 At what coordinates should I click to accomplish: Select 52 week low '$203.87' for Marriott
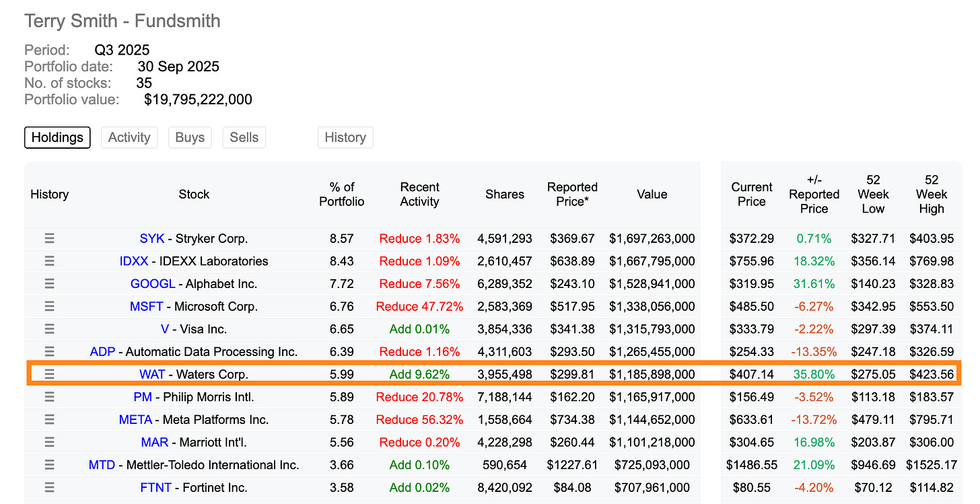(873, 442)
